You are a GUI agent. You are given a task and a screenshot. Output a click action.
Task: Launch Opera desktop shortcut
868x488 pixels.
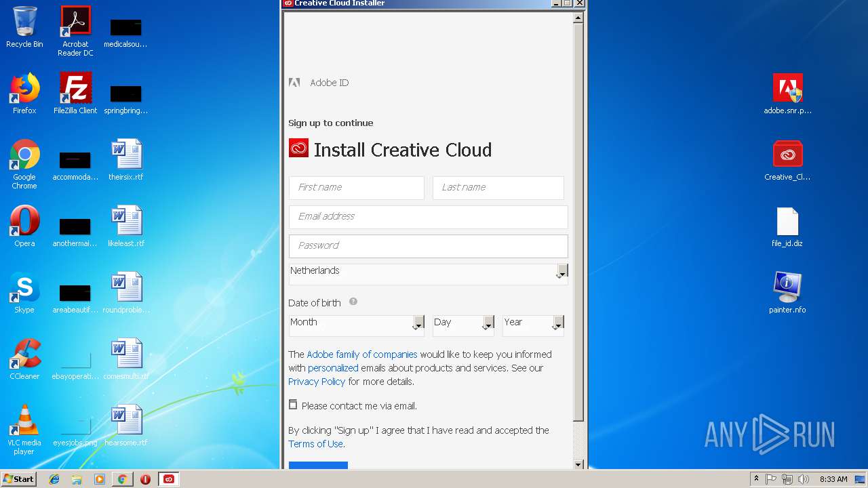[x=24, y=226]
